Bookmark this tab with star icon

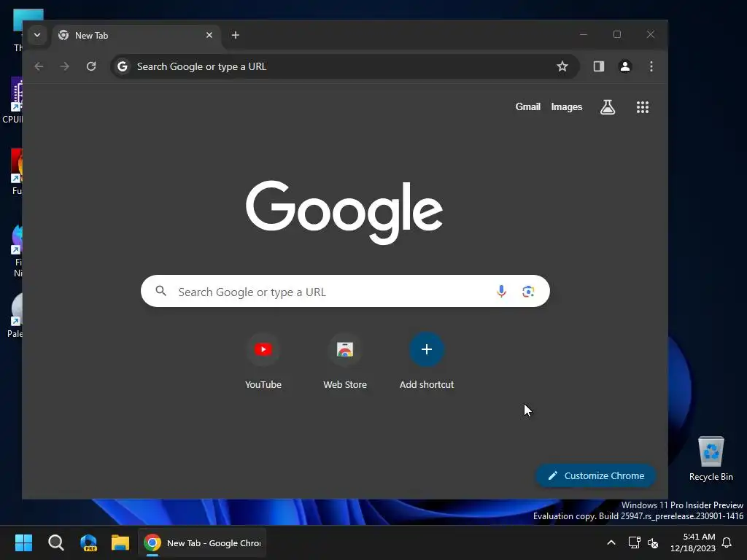(562, 66)
